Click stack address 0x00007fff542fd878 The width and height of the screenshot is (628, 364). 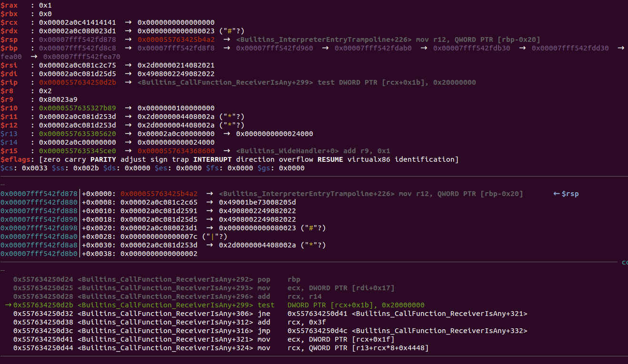pyautogui.click(x=39, y=194)
